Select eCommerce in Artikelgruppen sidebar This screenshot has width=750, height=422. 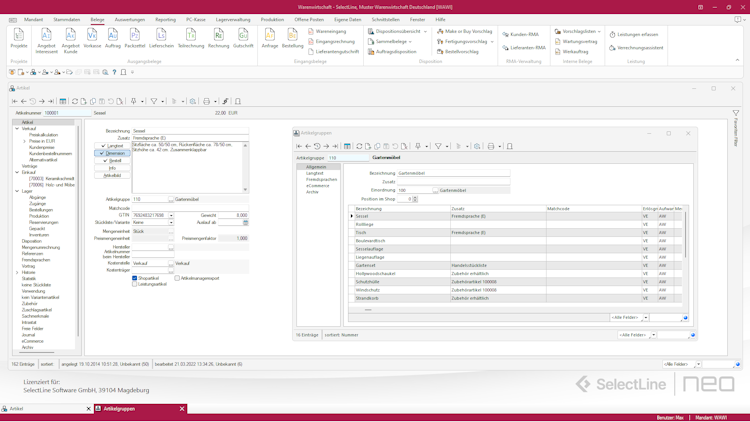coord(318,186)
